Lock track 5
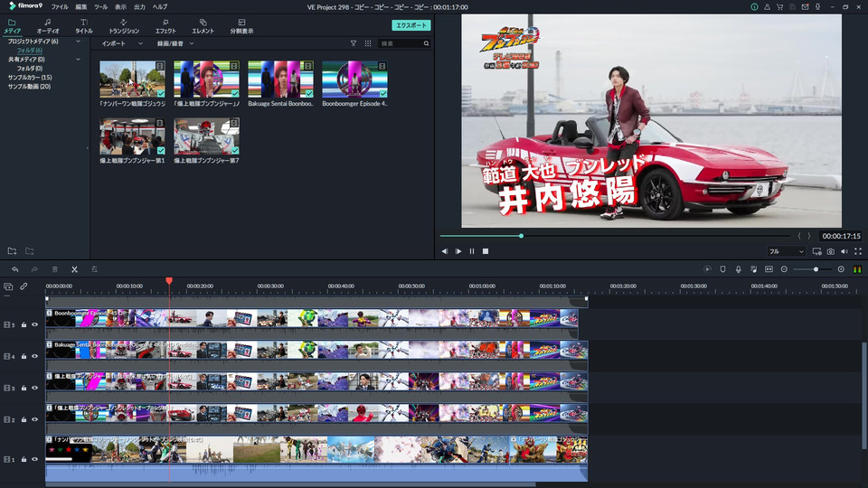Image resolution: width=868 pixels, height=488 pixels. [x=24, y=324]
